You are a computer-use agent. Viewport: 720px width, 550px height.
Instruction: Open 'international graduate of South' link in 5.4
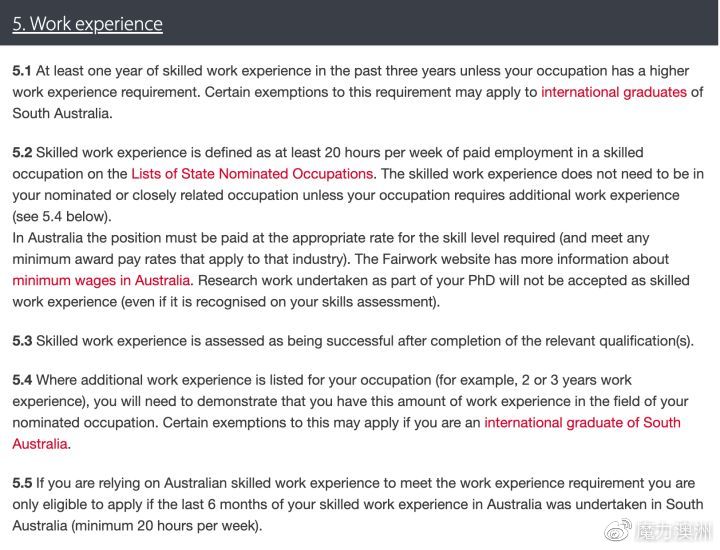[582, 422]
